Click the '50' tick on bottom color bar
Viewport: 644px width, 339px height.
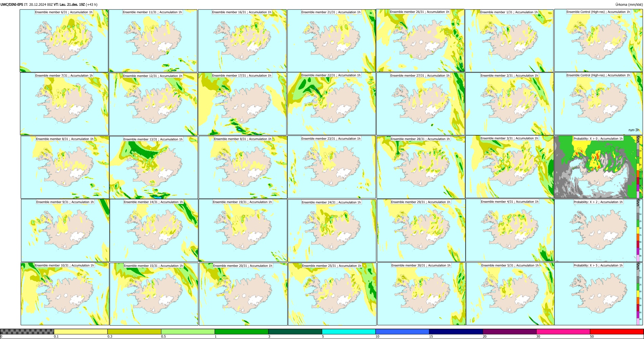pyautogui.click(x=591, y=337)
